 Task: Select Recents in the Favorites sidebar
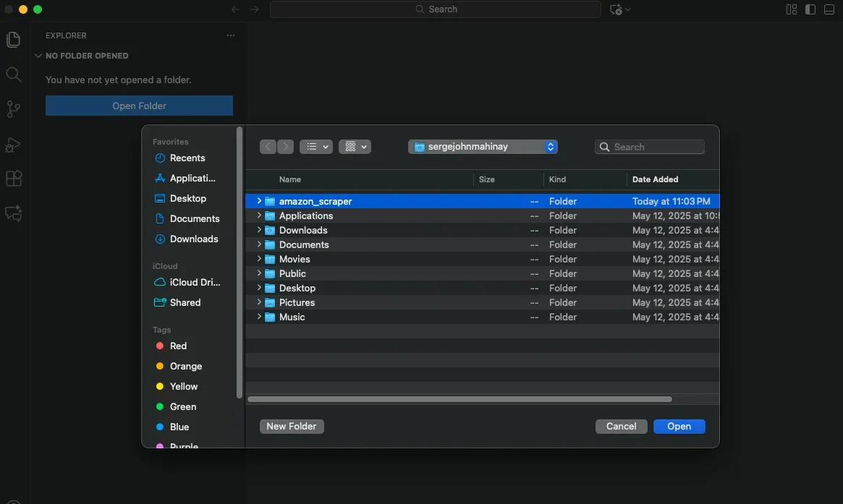pyautogui.click(x=187, y=158)
